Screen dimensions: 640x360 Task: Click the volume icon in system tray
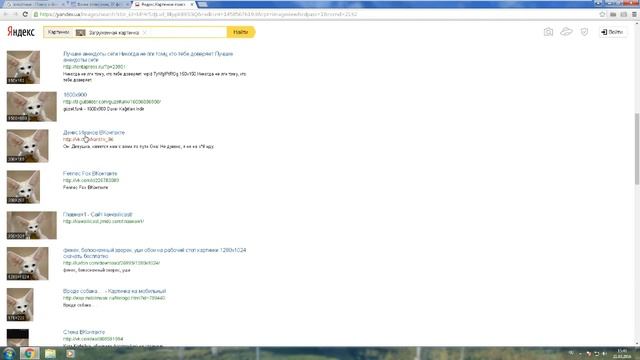tap(604, 353)
